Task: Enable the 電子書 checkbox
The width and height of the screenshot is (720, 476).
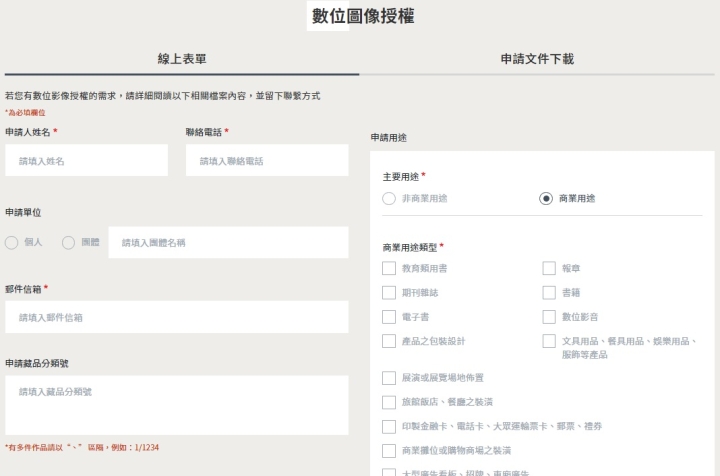Action: pos(389,317)
